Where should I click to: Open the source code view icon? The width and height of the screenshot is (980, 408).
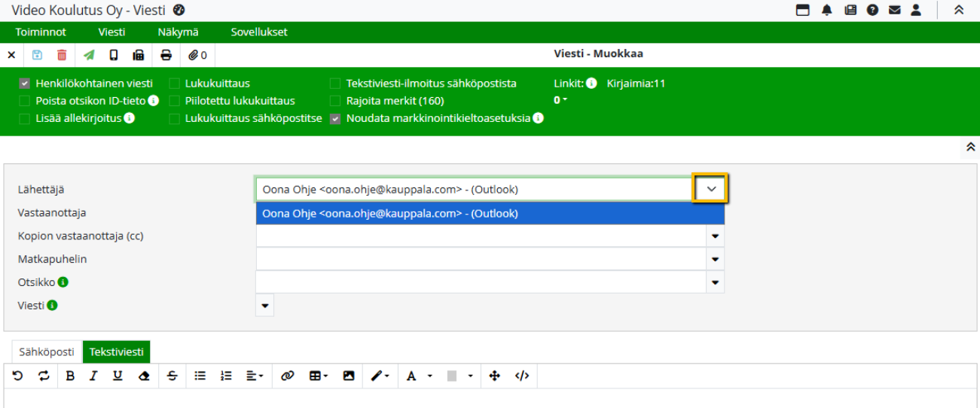pyautogui.click(x=522, y=376)
